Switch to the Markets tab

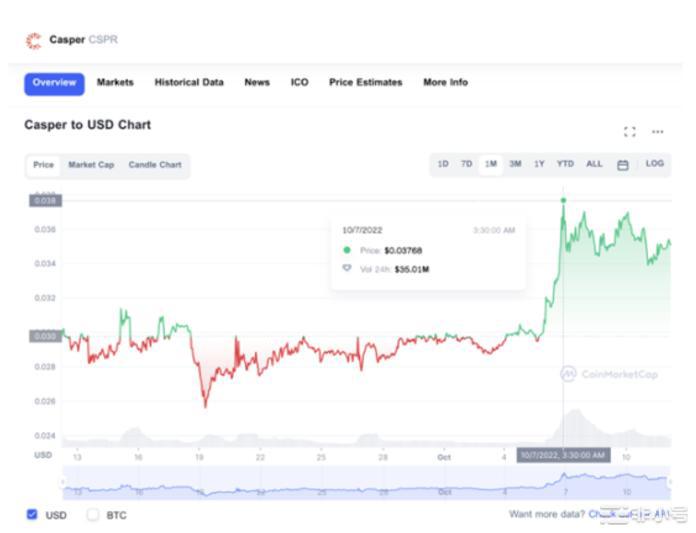pos(115,83)
